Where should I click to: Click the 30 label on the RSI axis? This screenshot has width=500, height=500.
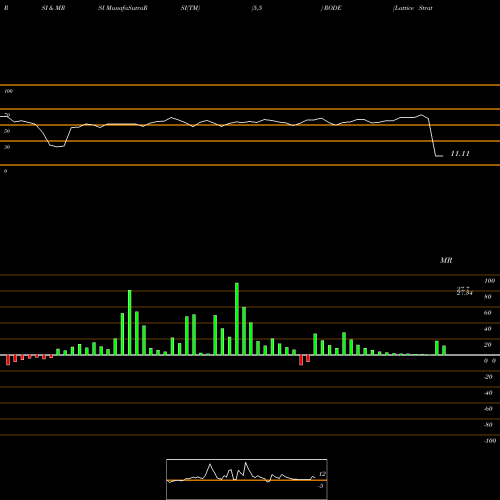pyautogui.click(x=7, y=147)
